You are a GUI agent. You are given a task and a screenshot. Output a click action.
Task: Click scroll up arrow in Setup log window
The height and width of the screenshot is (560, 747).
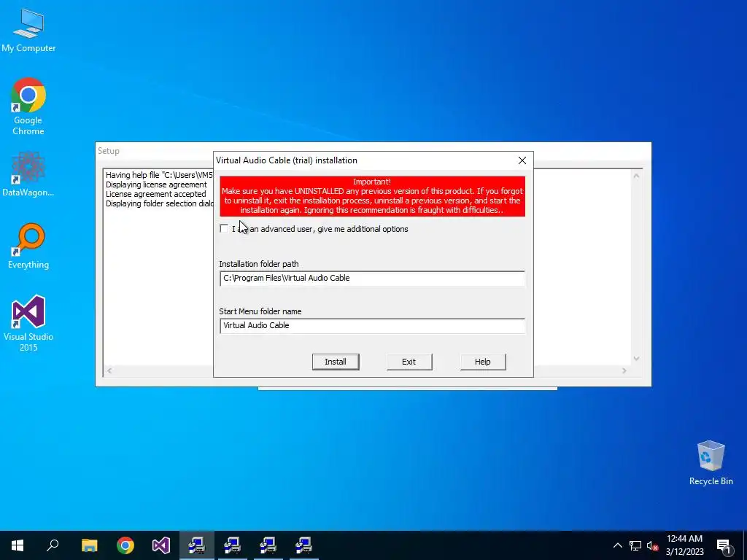[x=636, y=176]
